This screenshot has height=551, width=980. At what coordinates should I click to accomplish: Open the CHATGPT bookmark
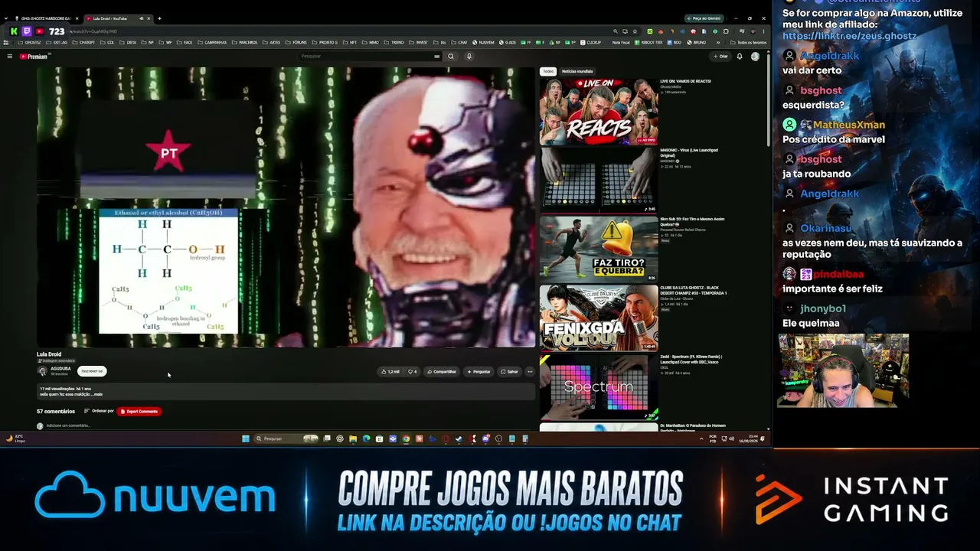tap(84, 43)
